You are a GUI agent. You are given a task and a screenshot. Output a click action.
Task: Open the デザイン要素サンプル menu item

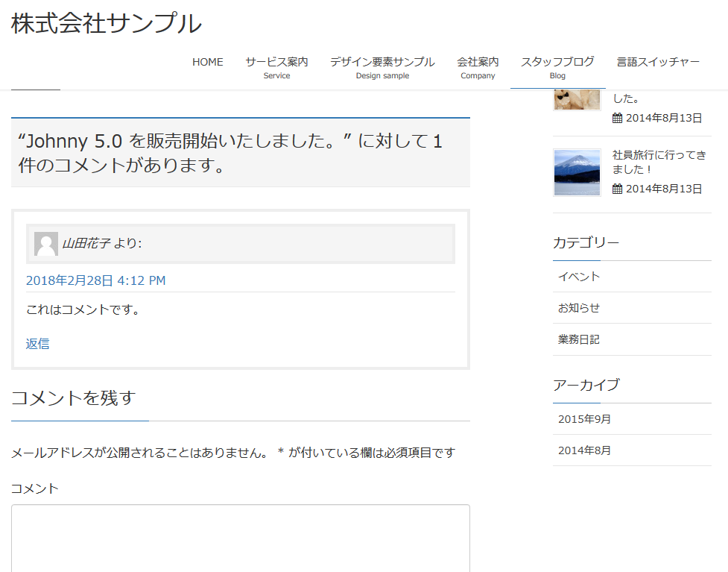click(x=382, y=68)
